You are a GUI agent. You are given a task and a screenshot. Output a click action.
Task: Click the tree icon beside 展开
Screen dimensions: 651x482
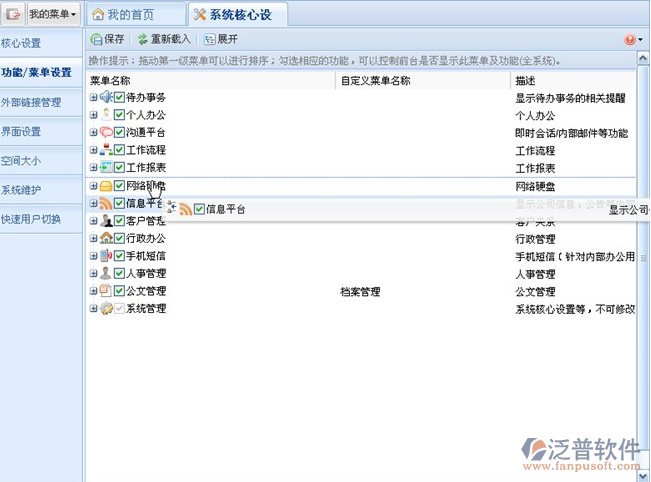(x=210, y=39)
